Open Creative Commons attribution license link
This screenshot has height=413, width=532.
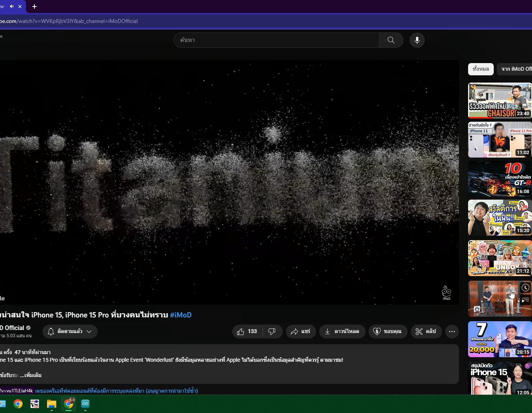tap(116, 391)
